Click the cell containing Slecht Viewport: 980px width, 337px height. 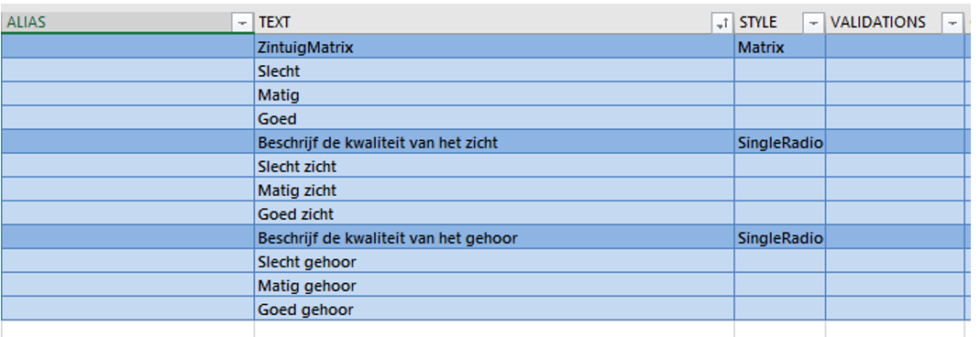(494, 71)
